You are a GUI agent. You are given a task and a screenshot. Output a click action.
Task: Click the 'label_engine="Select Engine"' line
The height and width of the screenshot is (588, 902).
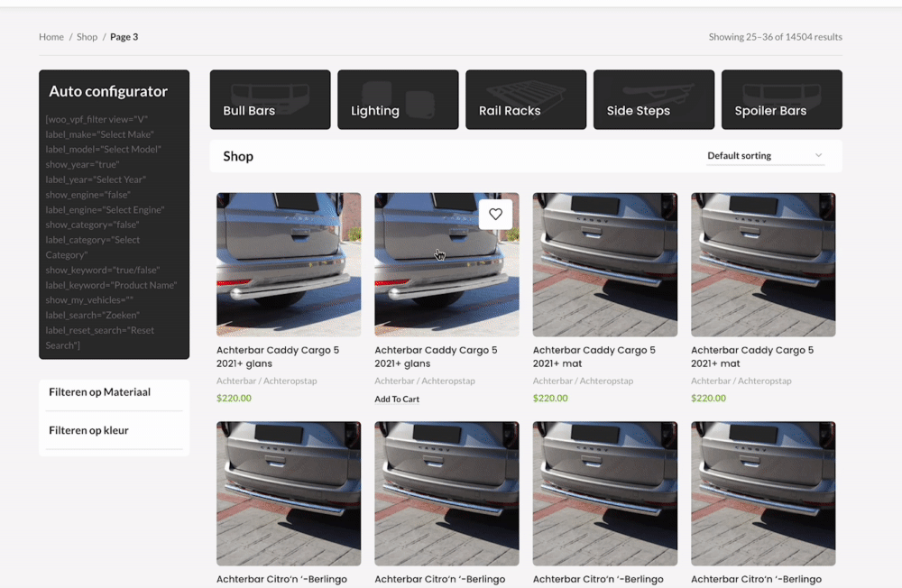pyautogui.click(x=106, y=209)
